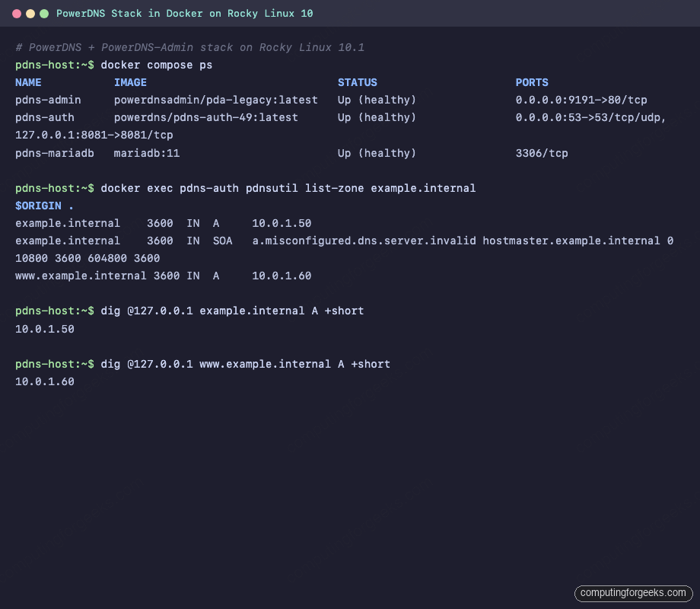
Task: Click the PORTS column header
Action: (532, 83)
